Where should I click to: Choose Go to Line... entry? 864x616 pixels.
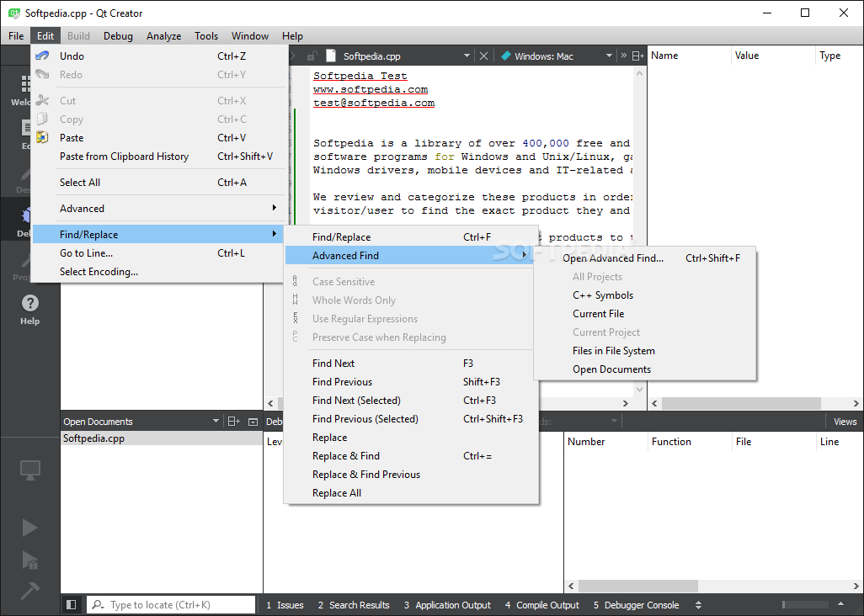[160, 253]
